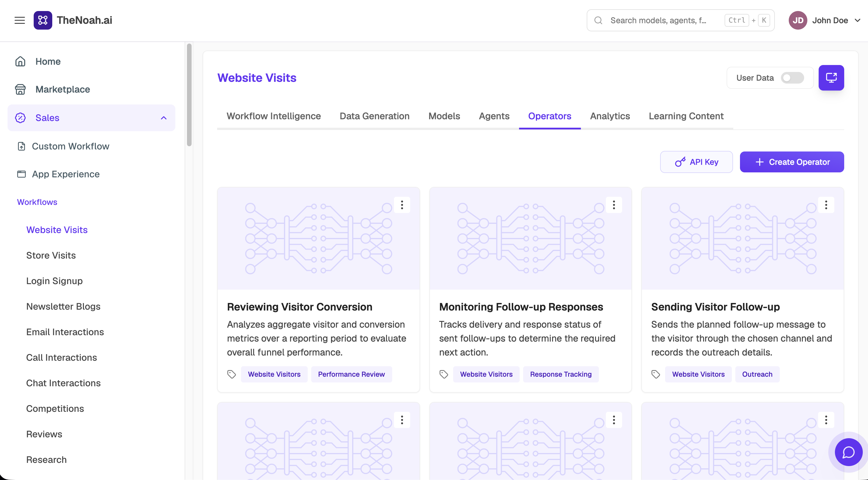The image size is (868, 480).
Task: Open Custom Workflow in the sidebar
Action: [x=91, y=146]
